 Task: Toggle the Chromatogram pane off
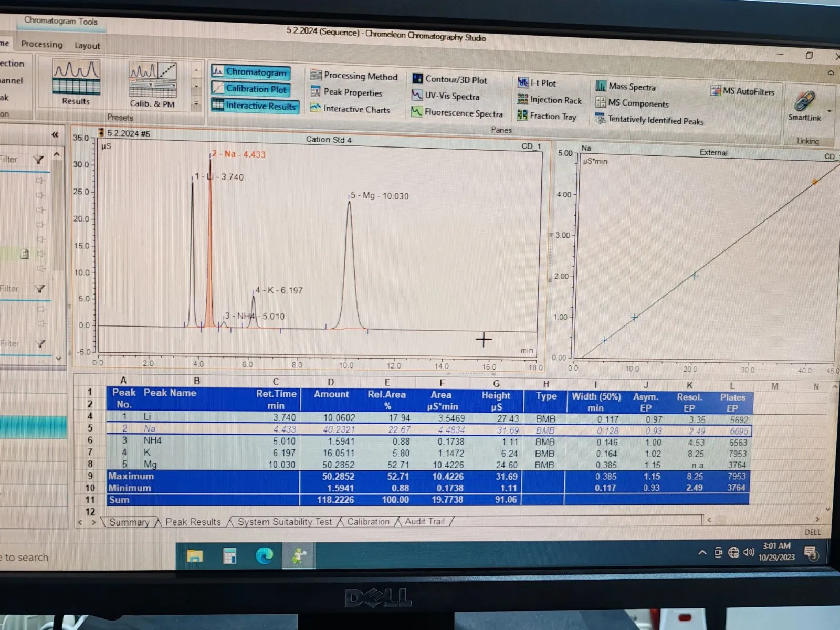coord(250,72)
